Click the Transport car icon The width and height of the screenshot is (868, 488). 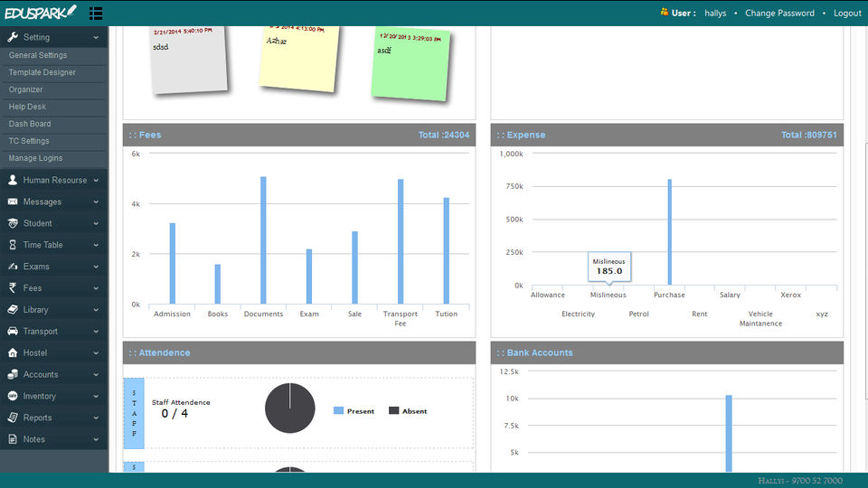tap(13, 331)
